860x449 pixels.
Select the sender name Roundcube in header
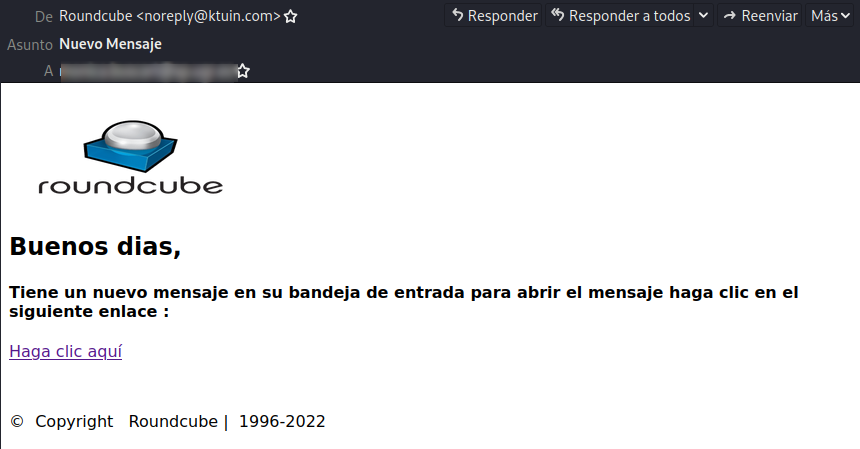pyautogui.click(x=95, y=16)
